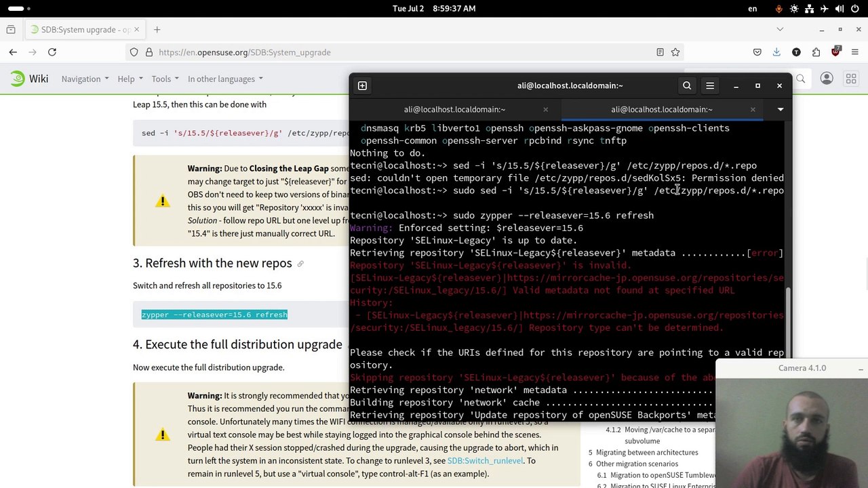Open the terminal hamburger menu
The image size is (868, 488).
[x=710, y=85]
